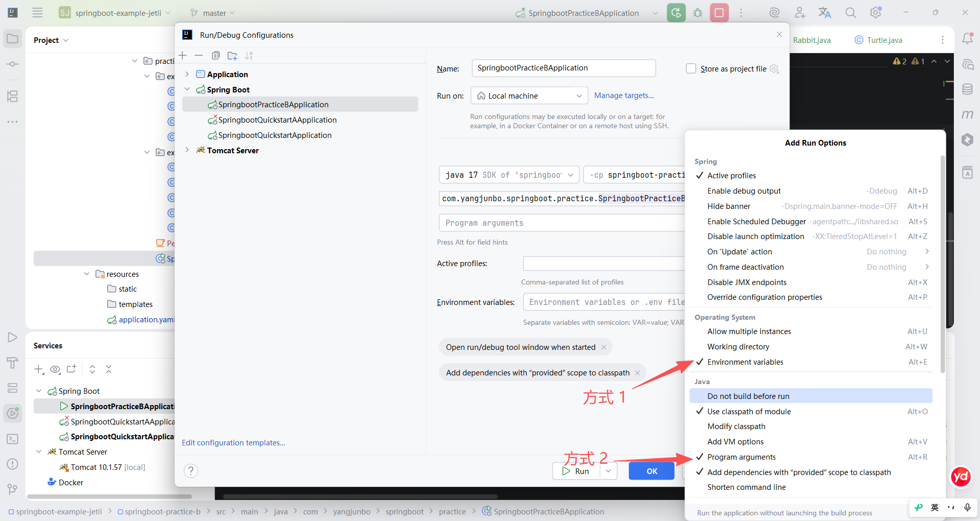Expand the Application configuration node
The height and width of the screenshot is (521, 980).
pyautogui.click(x=187, y=74)
